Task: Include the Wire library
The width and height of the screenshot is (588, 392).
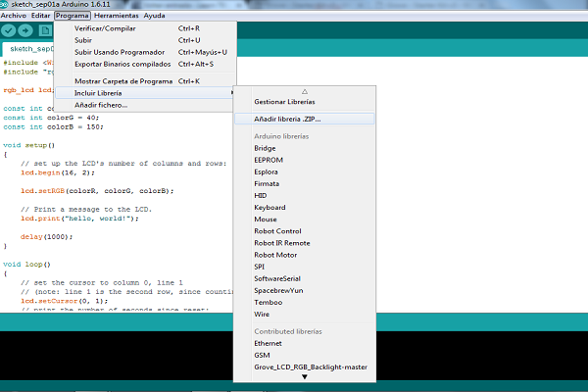Action: (305, 314)
